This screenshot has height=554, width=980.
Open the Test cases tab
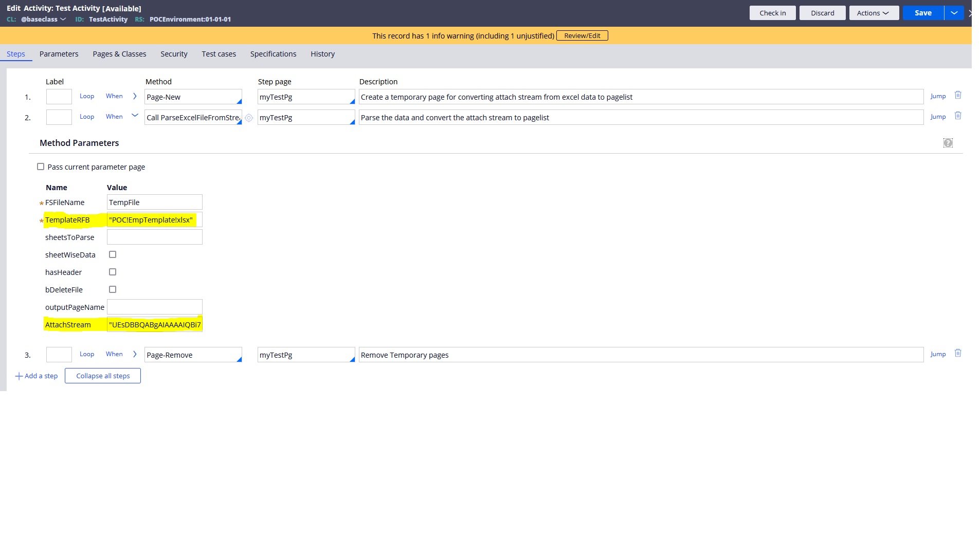pyautogui.click(x=219, y=54)
